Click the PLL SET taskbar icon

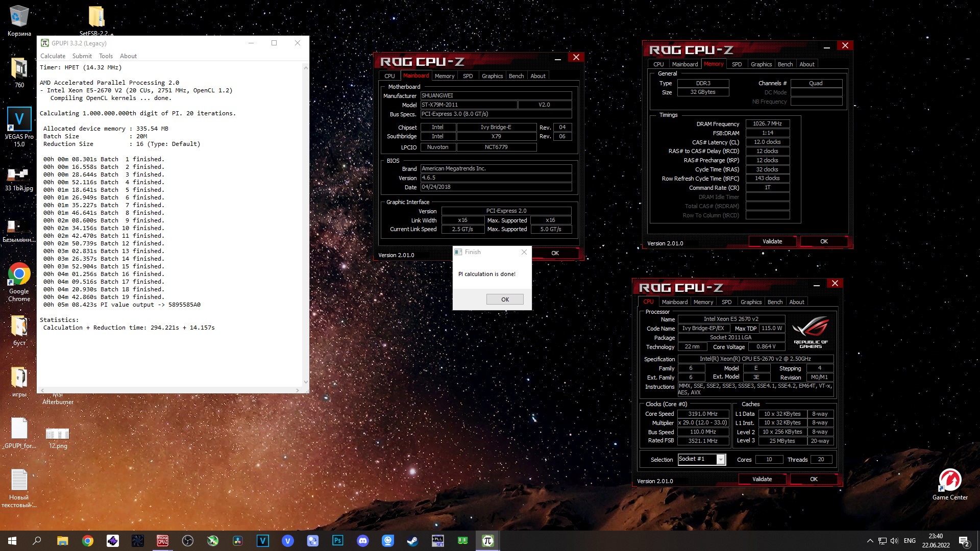click(x=437, y=541)
